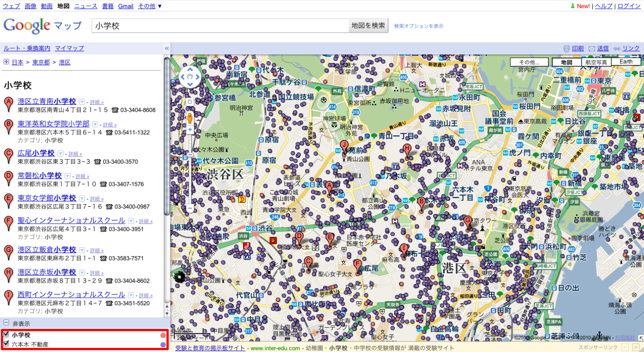The height and width of the screenshot is (352, 644).
Task: Click red marker H in the results list
Action: point(8,275)
